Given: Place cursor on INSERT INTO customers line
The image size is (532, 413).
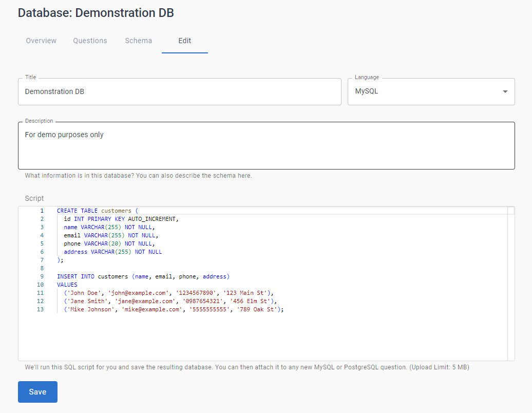Looking at the screenshot, I should tap(143, 276).
